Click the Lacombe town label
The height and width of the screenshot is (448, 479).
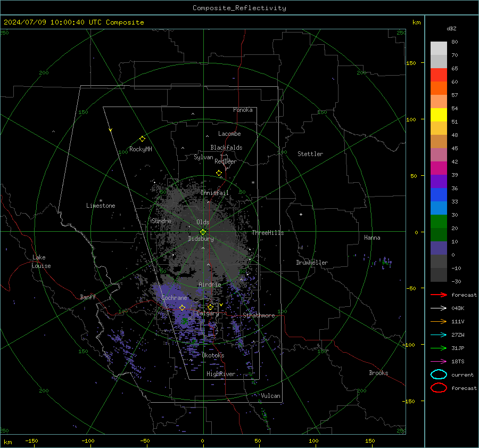click(x=229, y=134)
